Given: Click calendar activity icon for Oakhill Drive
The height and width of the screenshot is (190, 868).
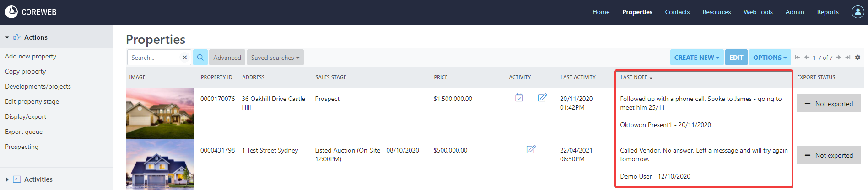Looking at the screenshot, I should [519, 98].
